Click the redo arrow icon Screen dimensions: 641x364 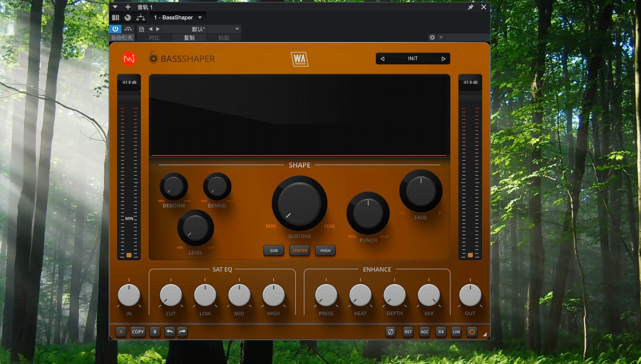coord(182,332)
